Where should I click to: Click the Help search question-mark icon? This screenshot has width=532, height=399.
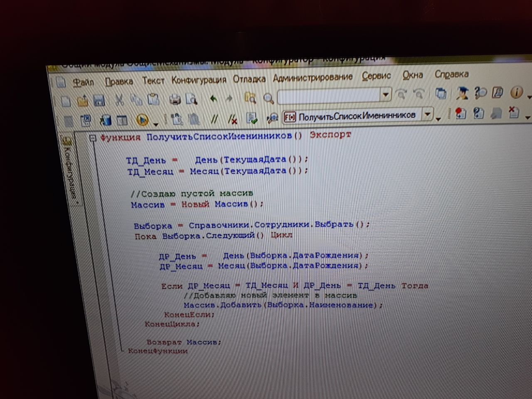point(480,92)
